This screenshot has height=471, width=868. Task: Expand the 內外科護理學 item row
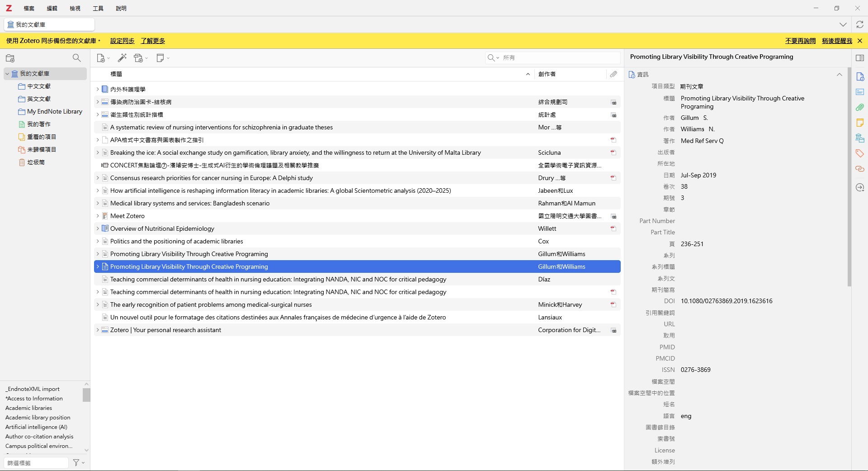point(97,89)
